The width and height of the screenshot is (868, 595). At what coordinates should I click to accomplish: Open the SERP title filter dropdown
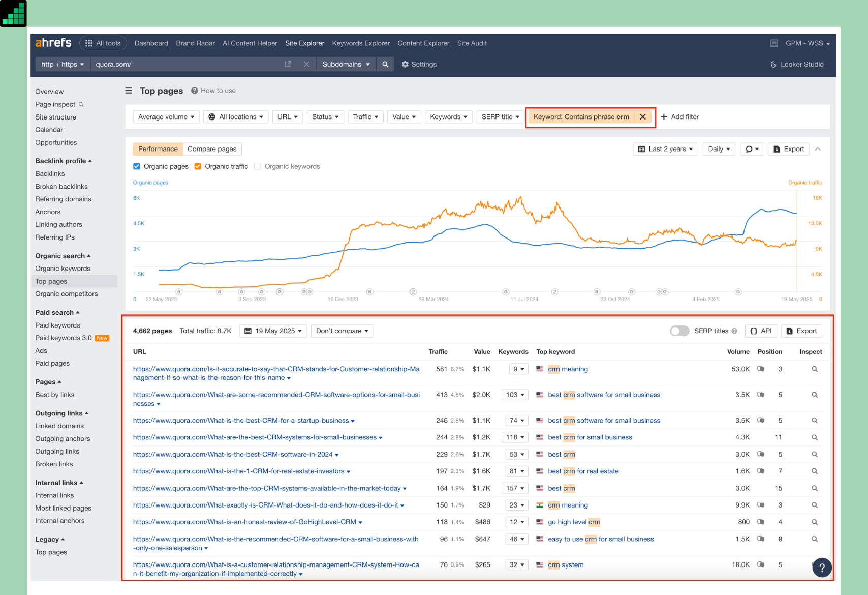[x=501, y=117]
